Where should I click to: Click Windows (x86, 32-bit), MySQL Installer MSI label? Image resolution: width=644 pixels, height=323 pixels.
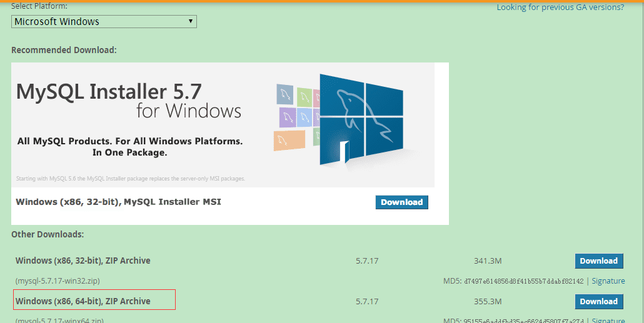pyautogui.click(x=118, y=202)
